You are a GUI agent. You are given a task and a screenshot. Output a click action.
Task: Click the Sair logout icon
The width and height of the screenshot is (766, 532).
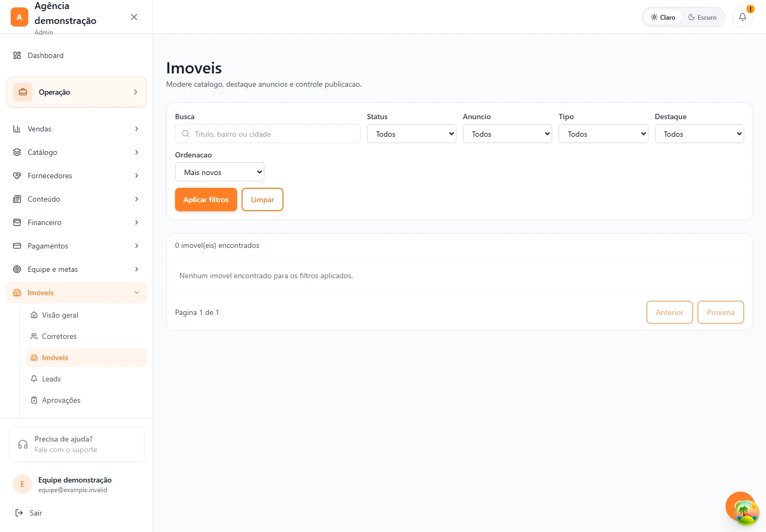pos(19,513)
